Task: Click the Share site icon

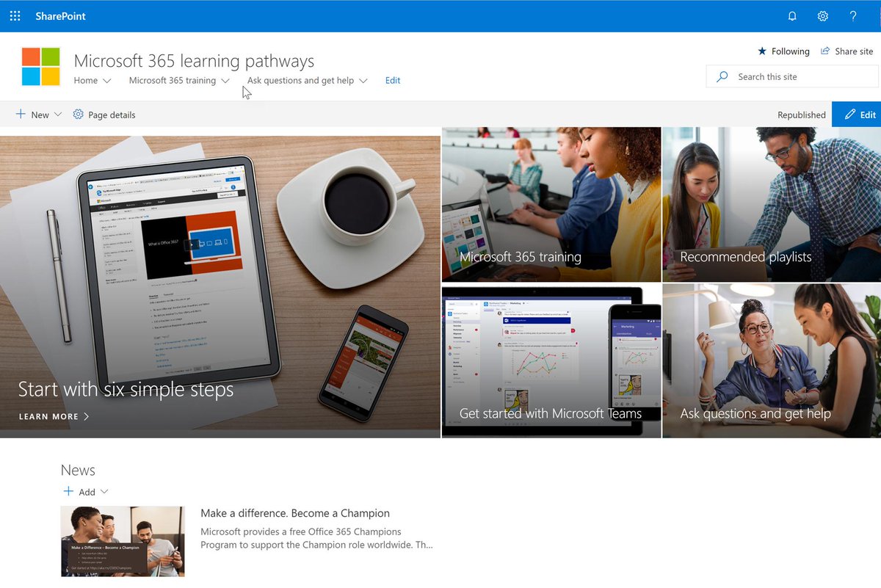Action: pyautogui.click(x=825, y=51)
